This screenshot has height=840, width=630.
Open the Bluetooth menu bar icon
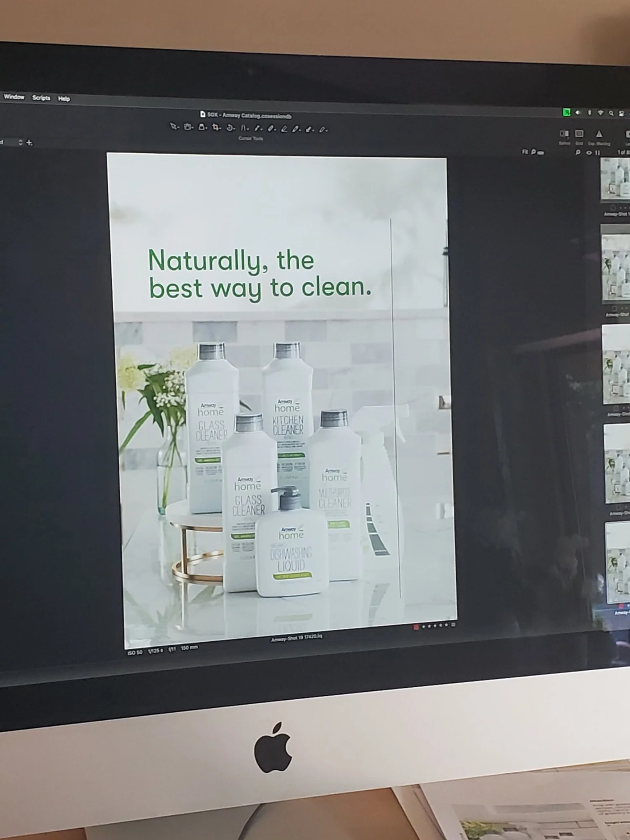[590, 113]
